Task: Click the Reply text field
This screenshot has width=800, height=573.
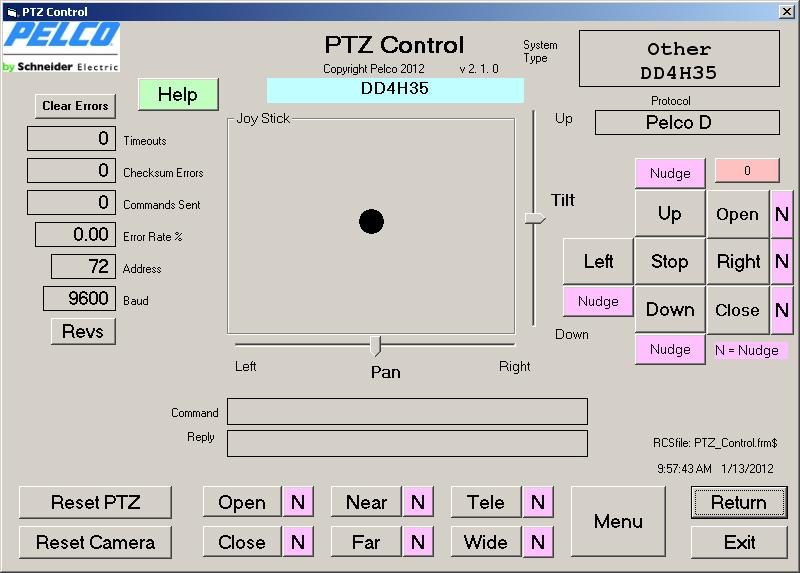Action: pos(407,443)
